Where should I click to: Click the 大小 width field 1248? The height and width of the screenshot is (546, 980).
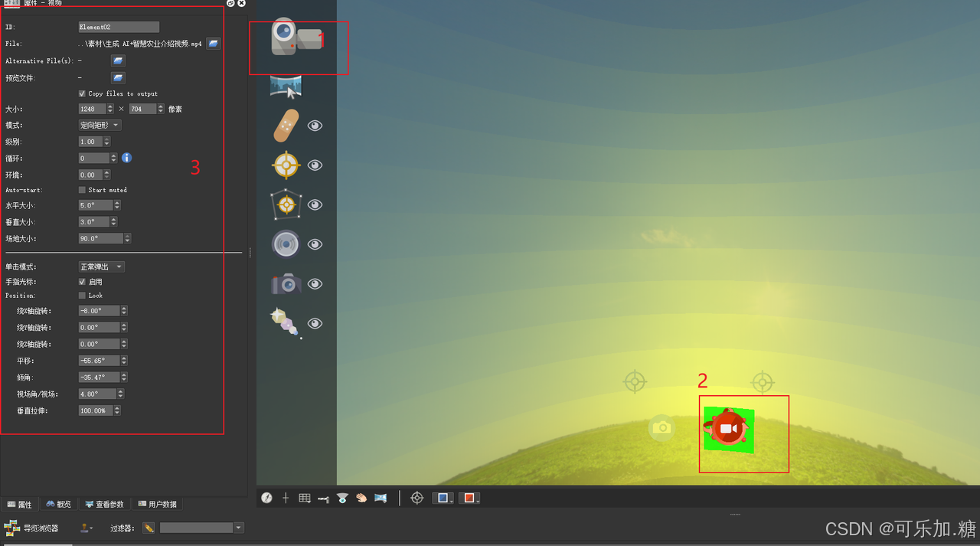click(x=93, y=109)
